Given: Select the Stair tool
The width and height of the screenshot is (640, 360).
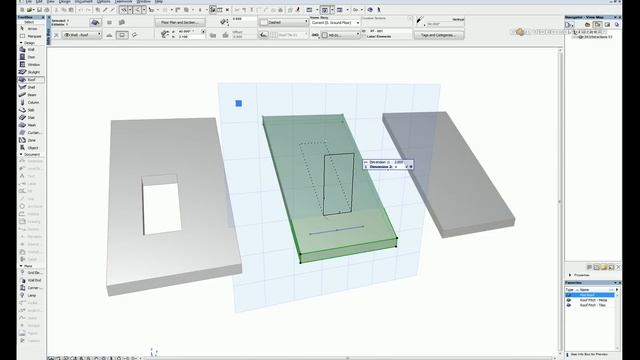Looking at the screenshot, I should click(x=31, y=118).
